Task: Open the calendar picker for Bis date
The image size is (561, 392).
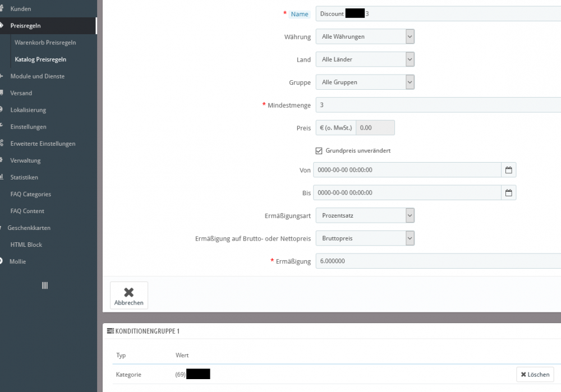Action: click(508, 193)
